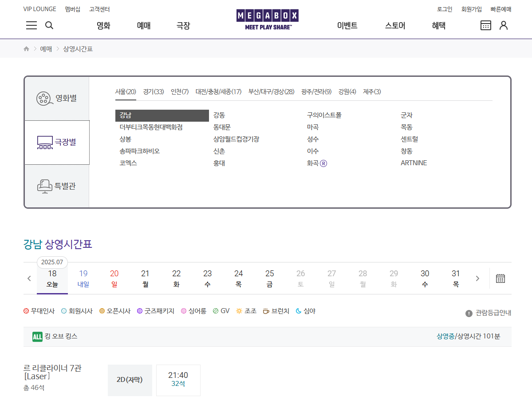The image size is (532, 405).
Task: Select date 19 내일
Action: coord(83,278)
